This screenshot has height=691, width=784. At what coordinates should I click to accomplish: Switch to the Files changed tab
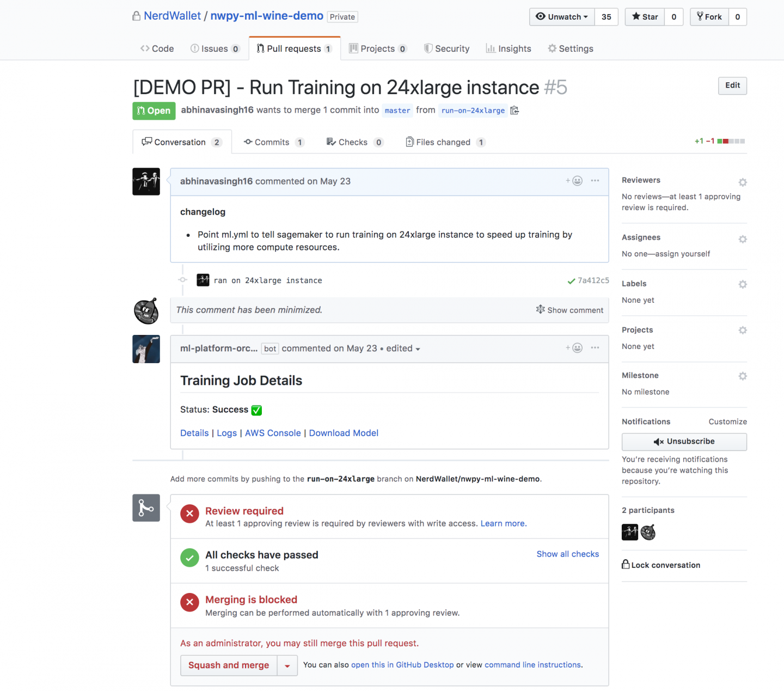[x=443, y=142]
